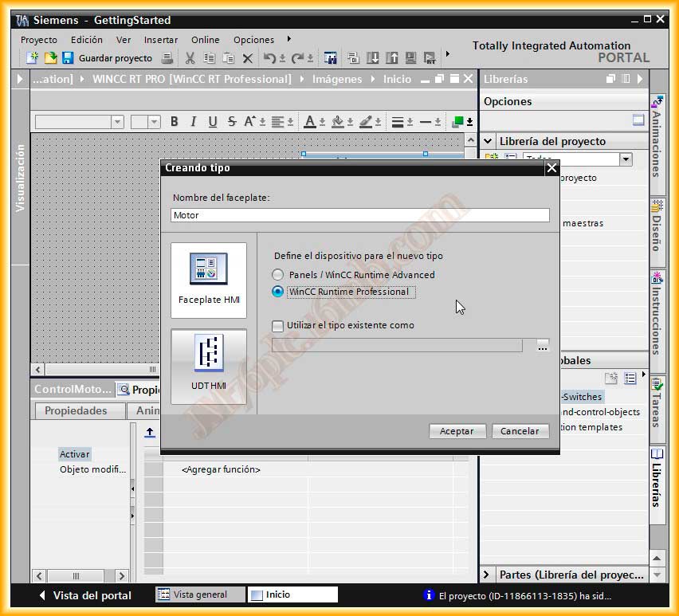The image size is (679, 616).
Task: Click the Print icon in toolbar
Action: point(167,58)
